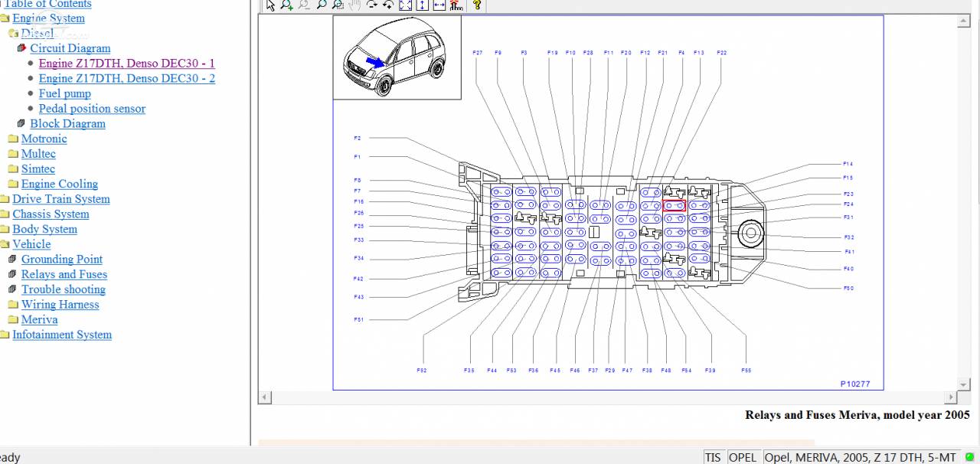Click the Chassis System folder icon
Viewport: 980px width, 464px height.
pyautogui.click(x=5, y=214)
